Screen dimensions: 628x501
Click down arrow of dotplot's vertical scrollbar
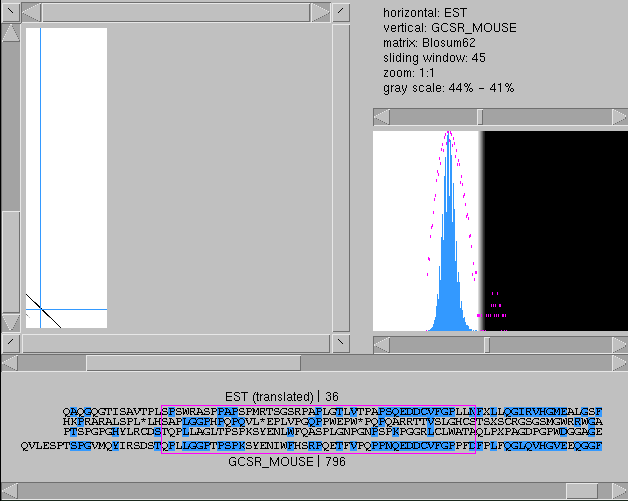click(11, 322)
